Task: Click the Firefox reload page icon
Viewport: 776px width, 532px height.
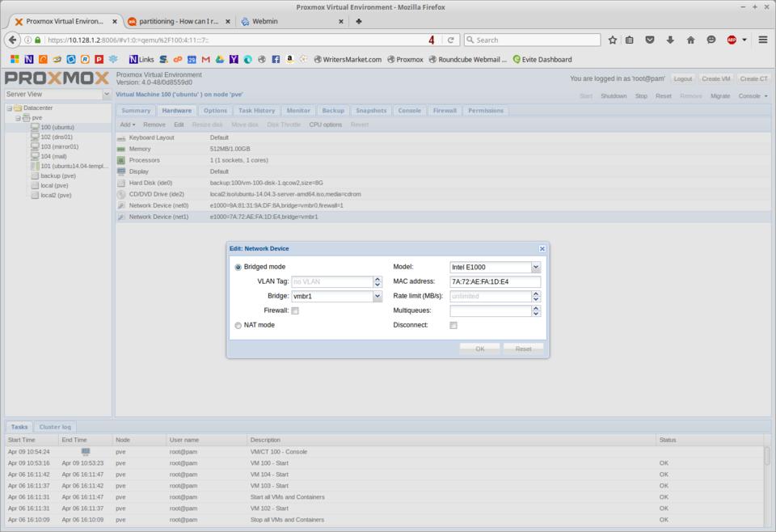Action: [x=450, y=40]
